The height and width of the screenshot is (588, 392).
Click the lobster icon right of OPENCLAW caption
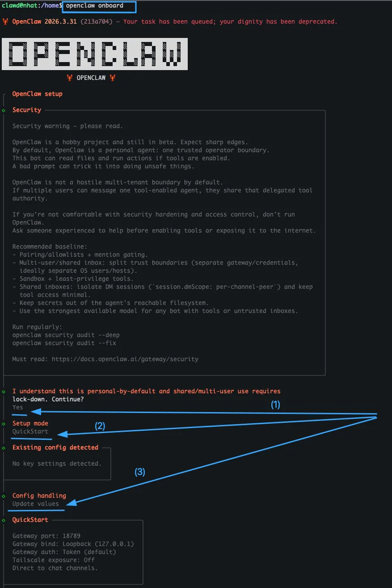click(x=113, y=78)
